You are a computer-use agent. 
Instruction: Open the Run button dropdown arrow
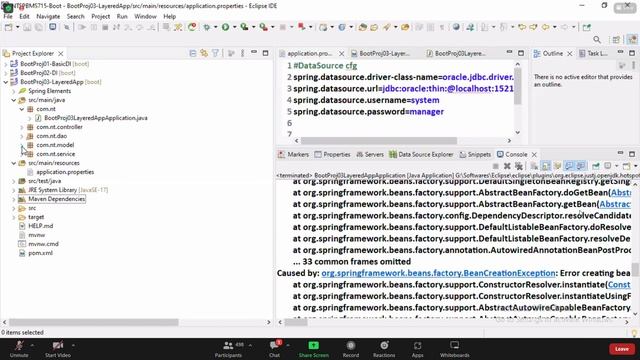(234, 27)
